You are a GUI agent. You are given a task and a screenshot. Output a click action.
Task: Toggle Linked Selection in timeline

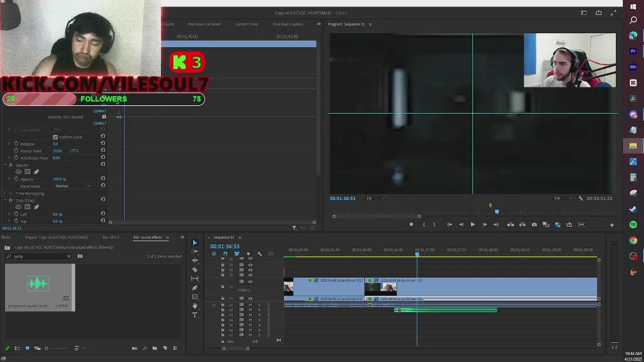pyautogui.click(x=236, y=254)
